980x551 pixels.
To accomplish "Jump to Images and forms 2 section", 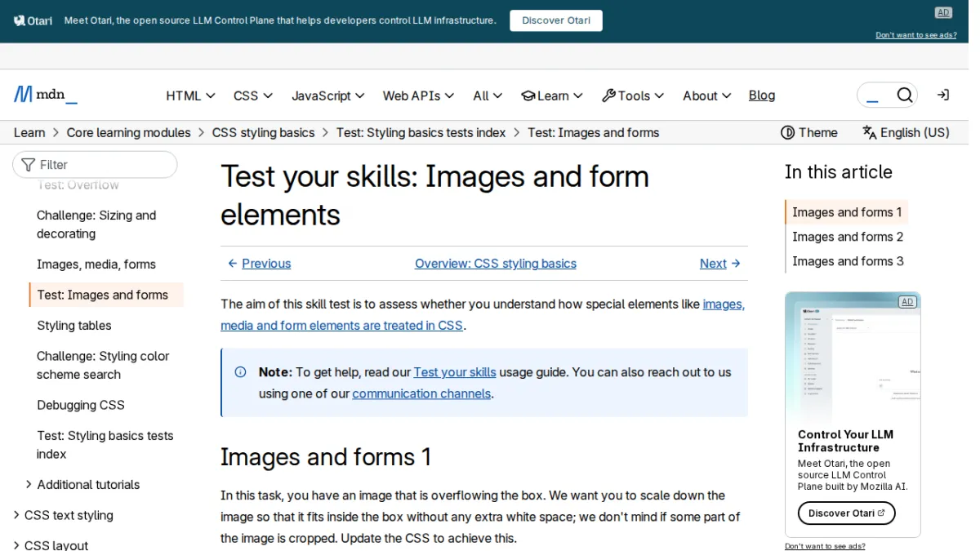I will 848,237.
